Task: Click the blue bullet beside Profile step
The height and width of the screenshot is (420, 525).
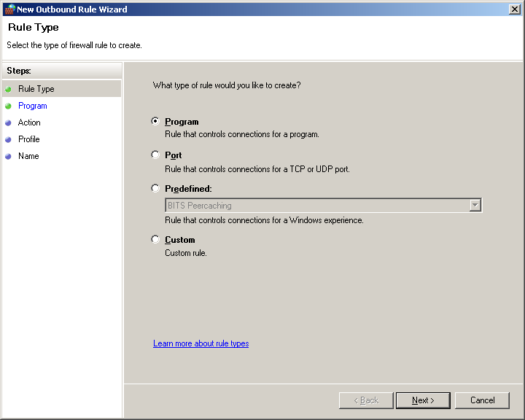Action: (x=8, y=139)
